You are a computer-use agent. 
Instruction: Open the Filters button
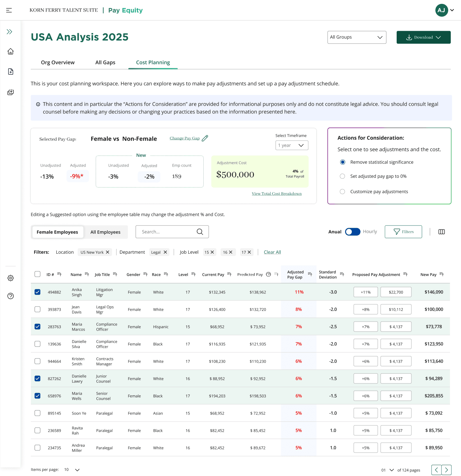click(x=403, y=232)
